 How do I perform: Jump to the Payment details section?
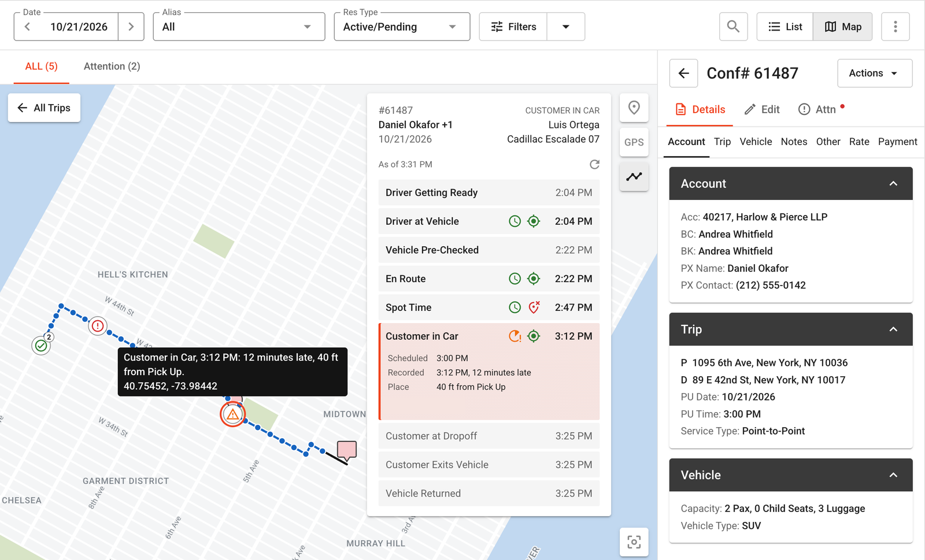click(x=897, y=142)
